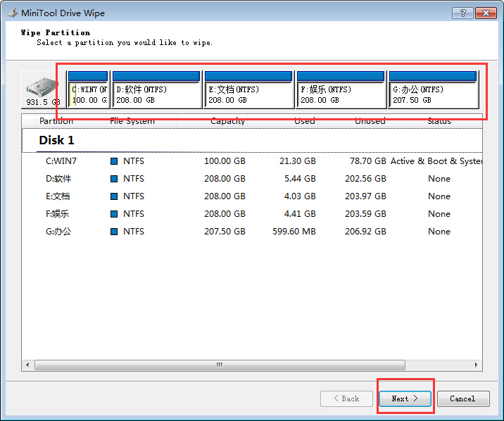This screenshot has height=421, width=504.
Task: Click the NTFS color square for F:娱乐
Action: coord(114,214)
